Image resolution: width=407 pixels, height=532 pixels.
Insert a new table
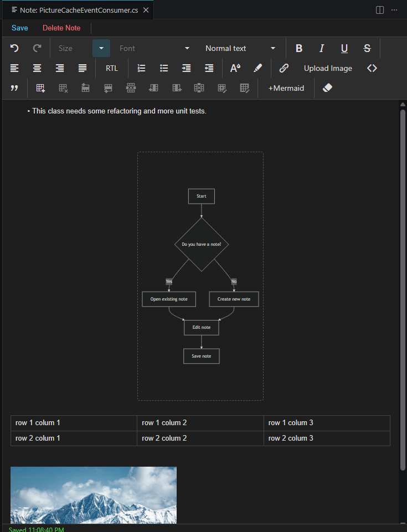[40, 88]
